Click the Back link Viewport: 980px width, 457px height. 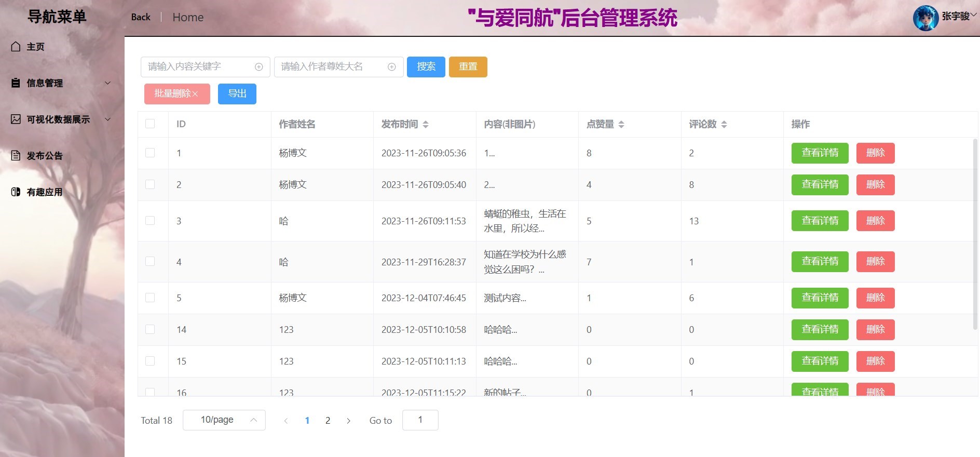(x=141, y=17)
